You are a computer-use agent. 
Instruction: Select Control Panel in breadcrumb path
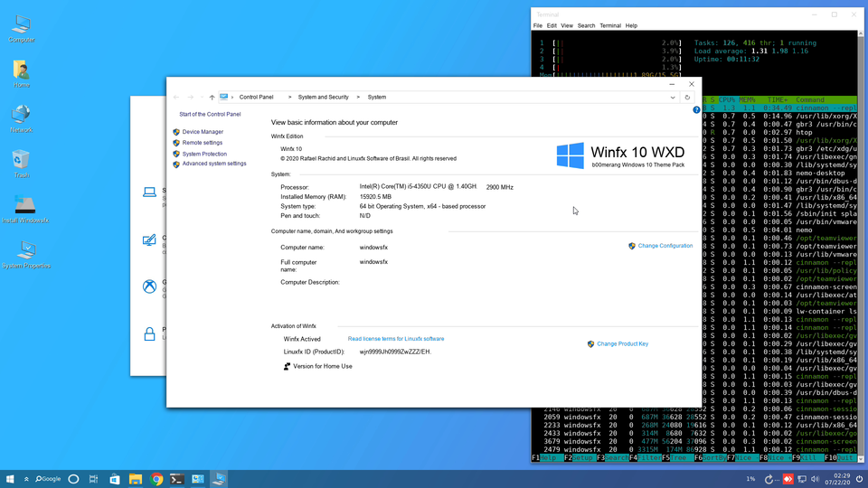(256, 98)
